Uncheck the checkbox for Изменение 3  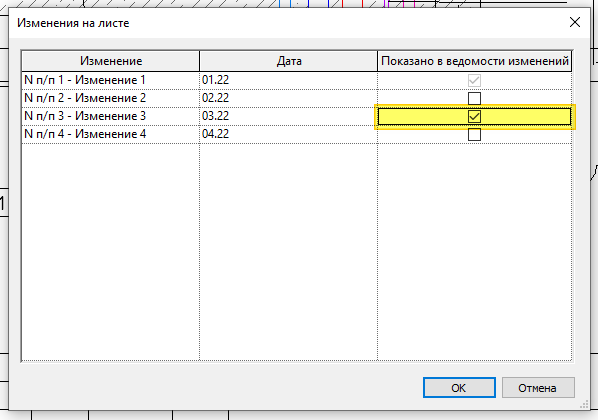[474, 116]
